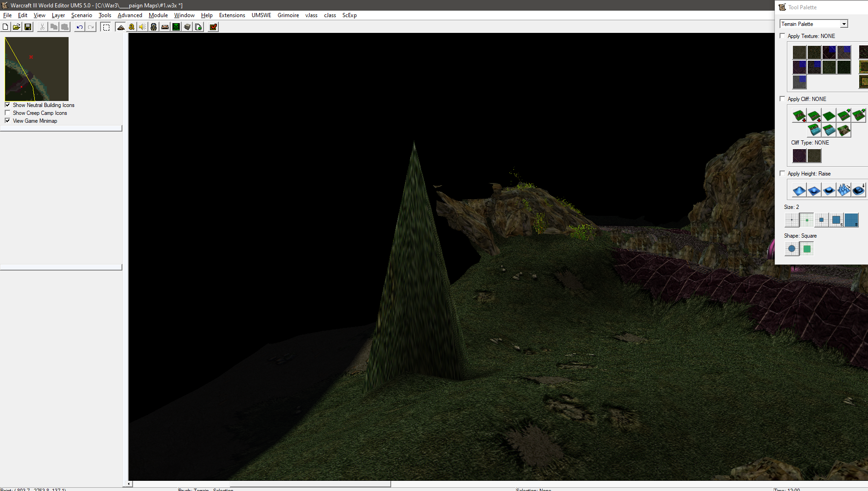Pick the grey blue-cornered tile in the third palette row

799,82
